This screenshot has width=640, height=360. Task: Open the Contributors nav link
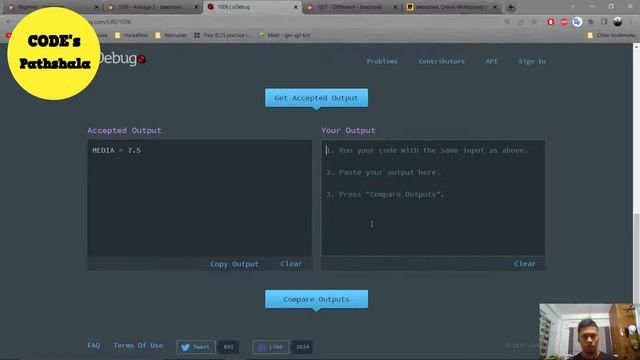(441, 61)
